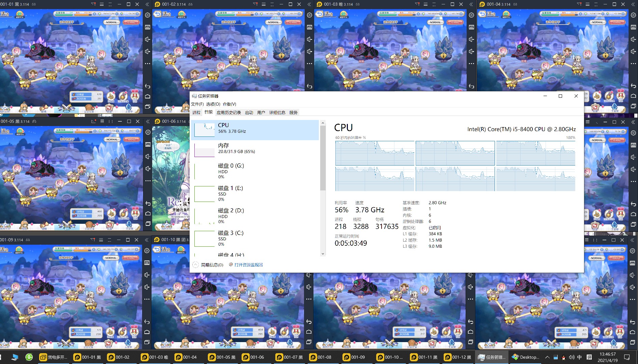638x364 pixels.
Task: Collapse sidebar chevrons of emulator 001-05
Action: [148, 121]
